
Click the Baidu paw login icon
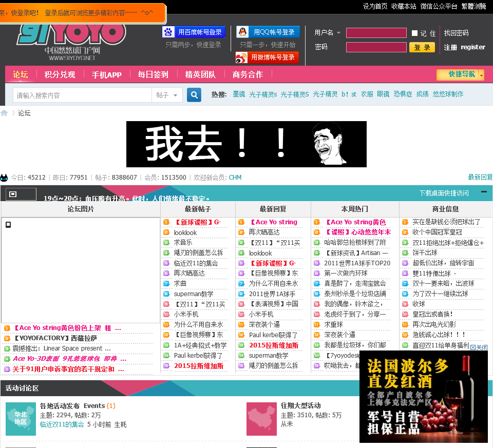pyautogui.click(x=168, y=32)
